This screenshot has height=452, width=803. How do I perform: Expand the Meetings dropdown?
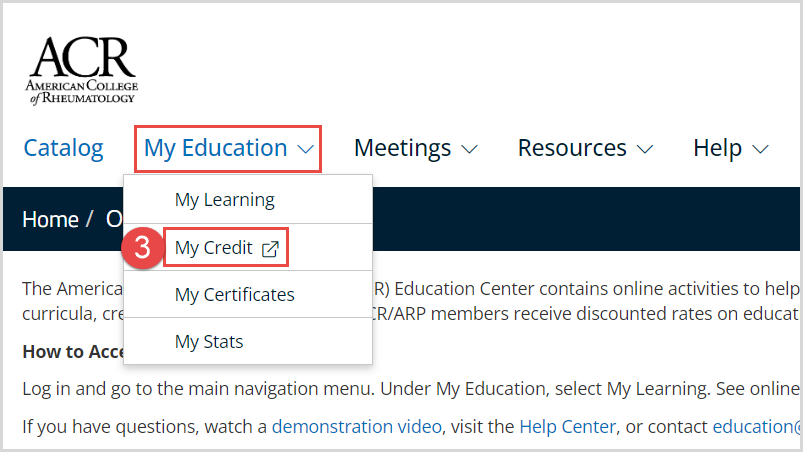pyautogui.click(x=403, y=148)
